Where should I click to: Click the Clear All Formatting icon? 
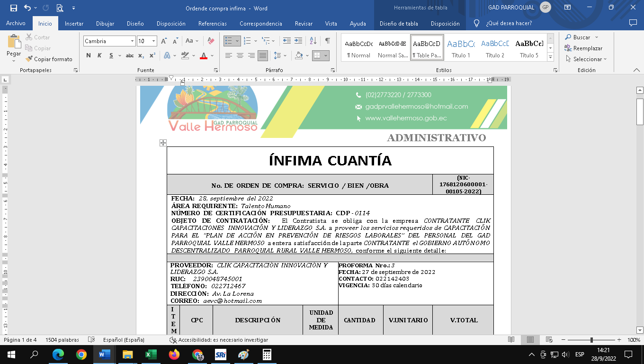pos(211,41)
